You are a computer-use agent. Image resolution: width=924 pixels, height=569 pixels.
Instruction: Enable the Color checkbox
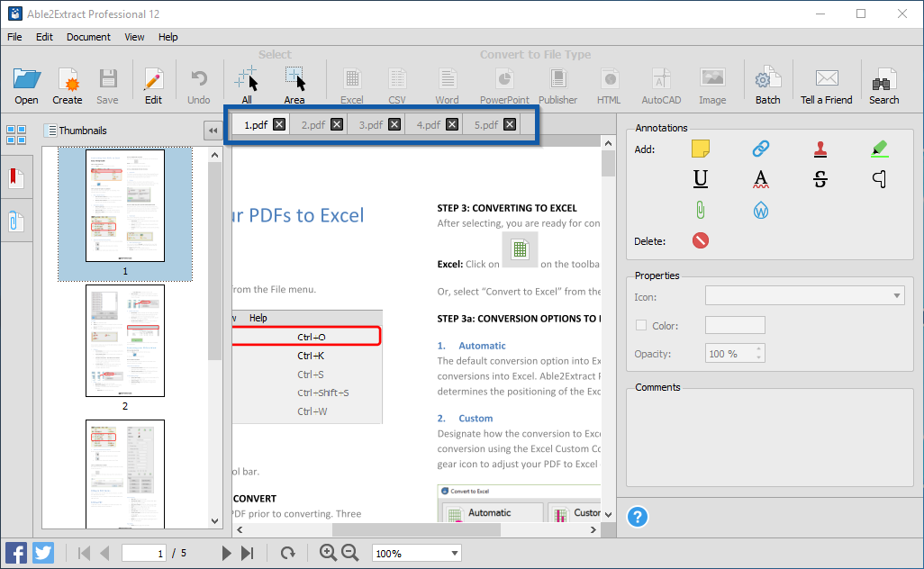[641, 325]
